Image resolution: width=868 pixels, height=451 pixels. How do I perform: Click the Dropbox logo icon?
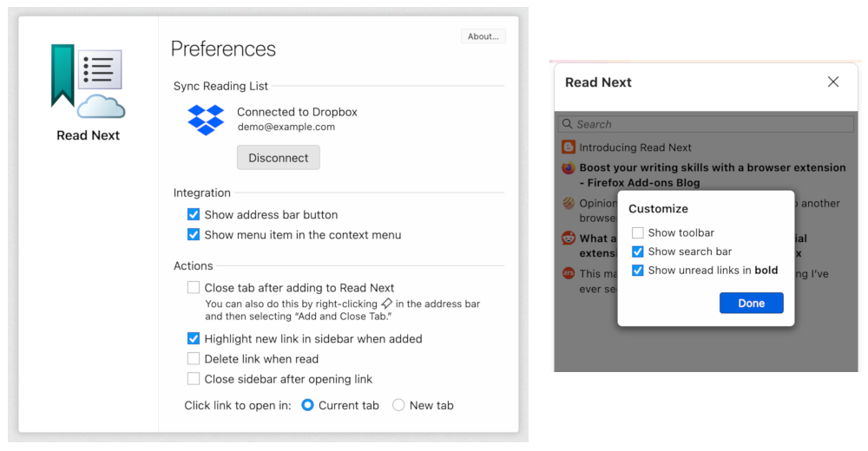206,119
